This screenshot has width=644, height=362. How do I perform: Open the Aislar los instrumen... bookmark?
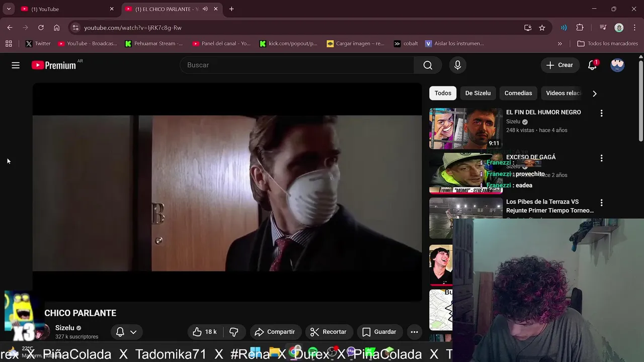[x=454, y=44]
